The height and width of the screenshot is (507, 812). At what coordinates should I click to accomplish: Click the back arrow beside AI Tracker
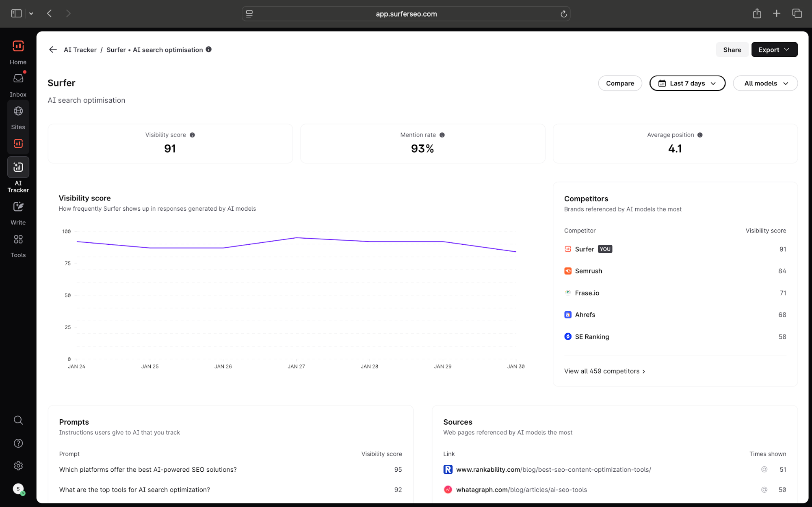point(53,50)
